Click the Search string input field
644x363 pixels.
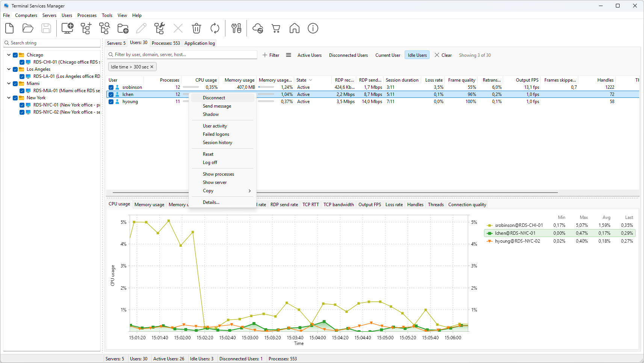[52, 43]
